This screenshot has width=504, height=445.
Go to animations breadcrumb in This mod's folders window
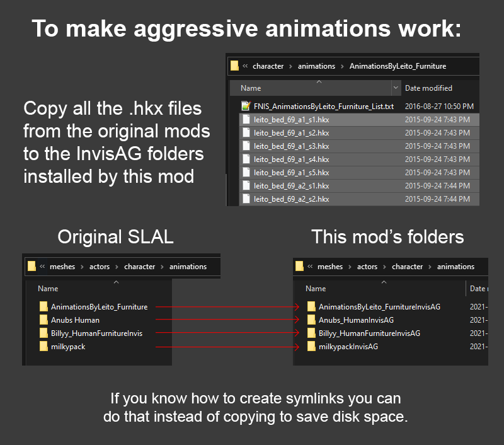coord(455,267)
